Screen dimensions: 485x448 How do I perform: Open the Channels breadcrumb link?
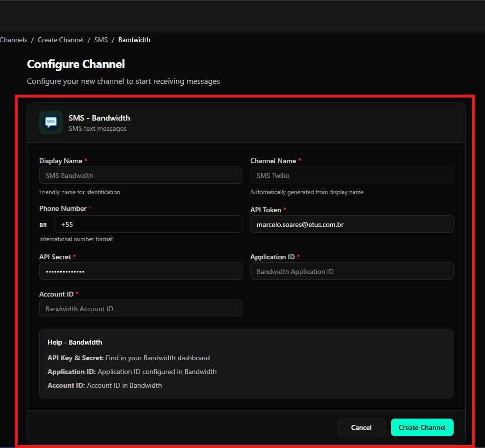click(13, 40)
